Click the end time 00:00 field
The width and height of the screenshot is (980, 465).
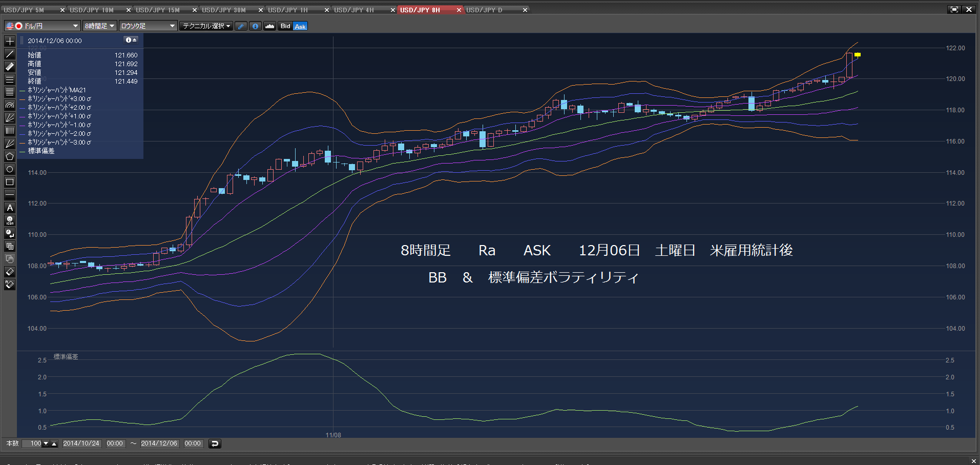pos(193,443)
